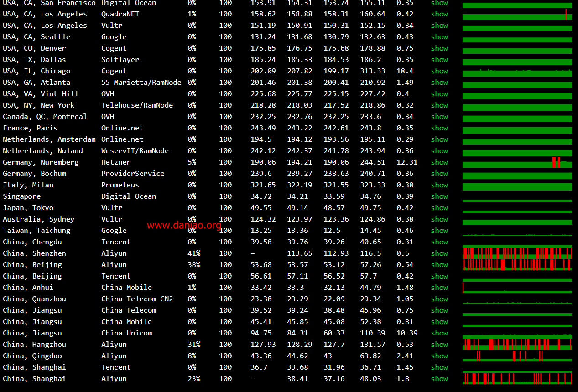Open show link for Dallas Softlayer
The height and width of the screenshot is (392, 578).
point(439,60)
